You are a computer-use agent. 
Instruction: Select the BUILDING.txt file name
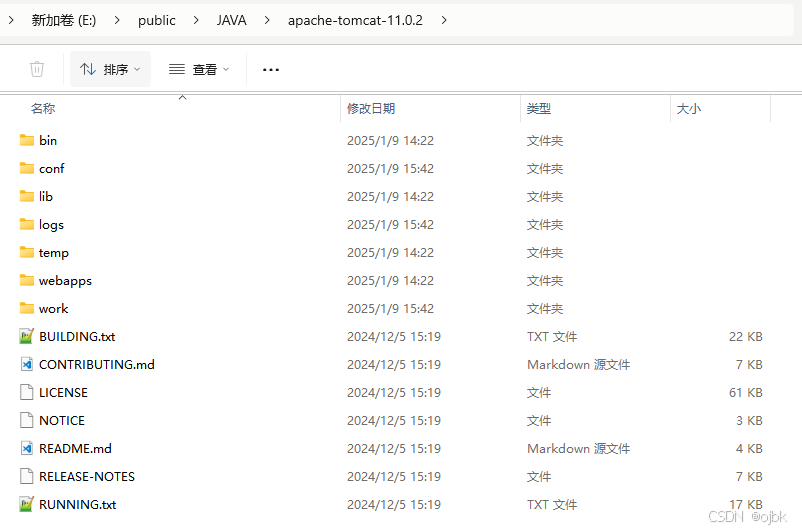click(77, 337)
